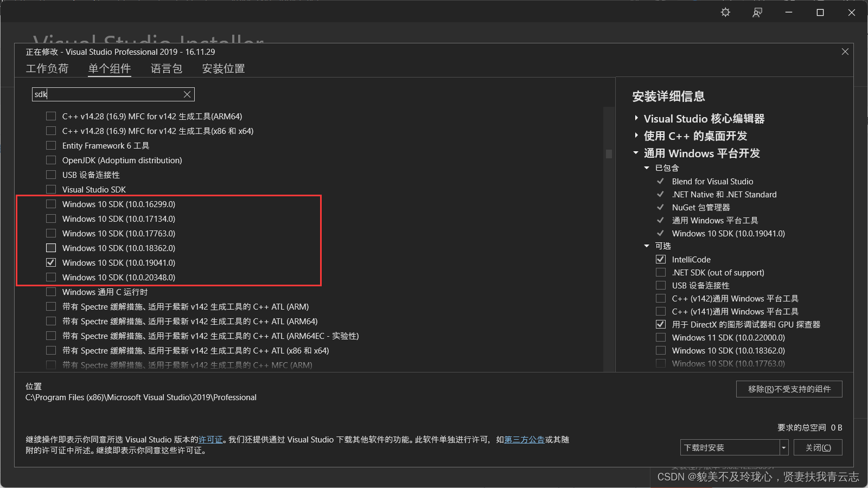
Task: Close the modify dialog with X
Action: [845, 52]
